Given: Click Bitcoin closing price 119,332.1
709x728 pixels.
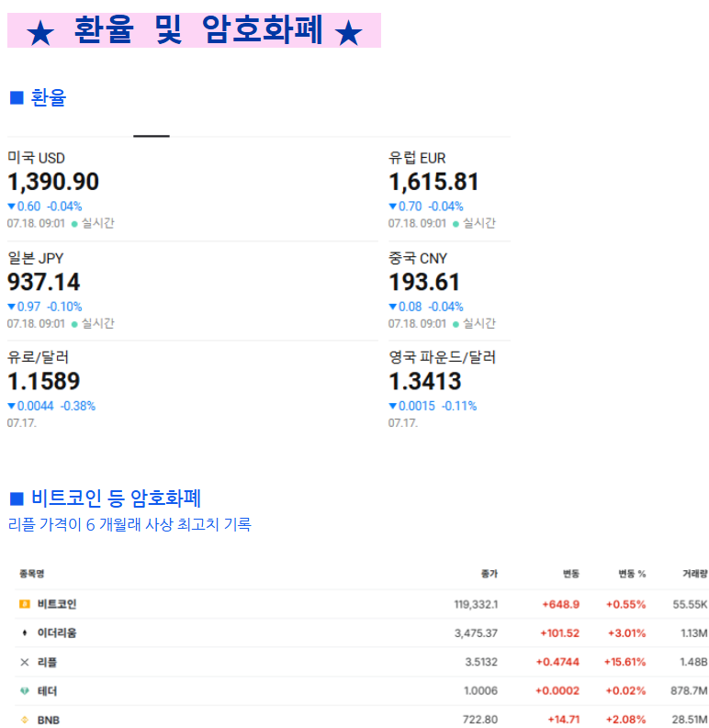Looking at the screenshot, I should (476, 604).
